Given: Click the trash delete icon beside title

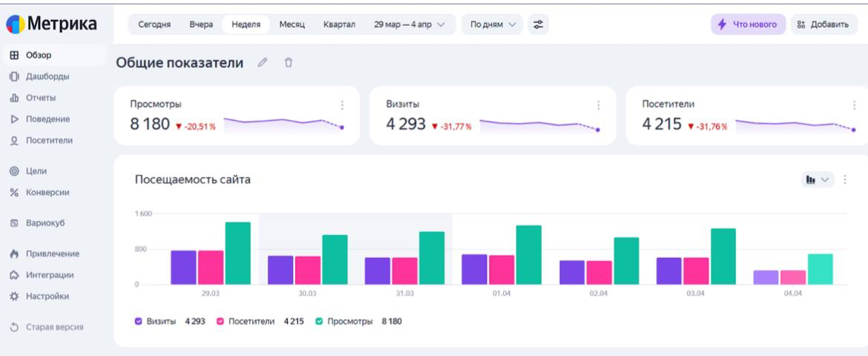Looking at the screenshot, I should (x=288, y=65).
